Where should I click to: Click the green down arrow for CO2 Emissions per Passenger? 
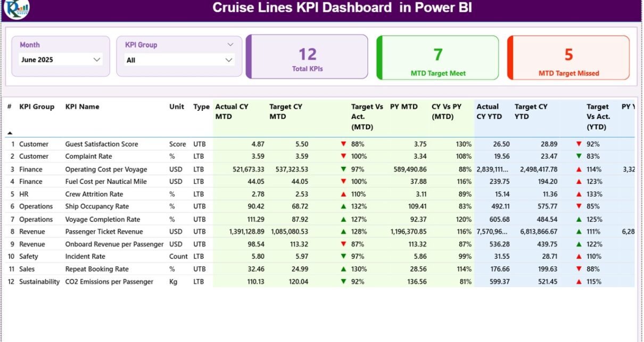coord(343,282)
